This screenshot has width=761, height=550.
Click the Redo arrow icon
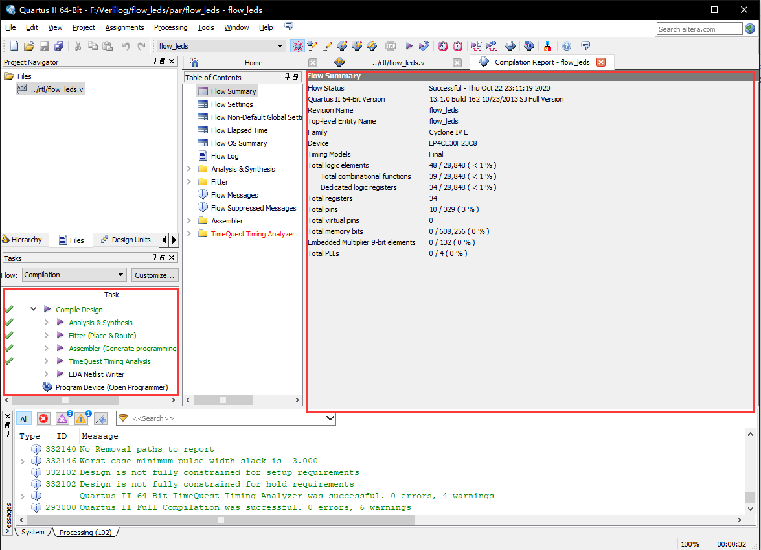141,46
